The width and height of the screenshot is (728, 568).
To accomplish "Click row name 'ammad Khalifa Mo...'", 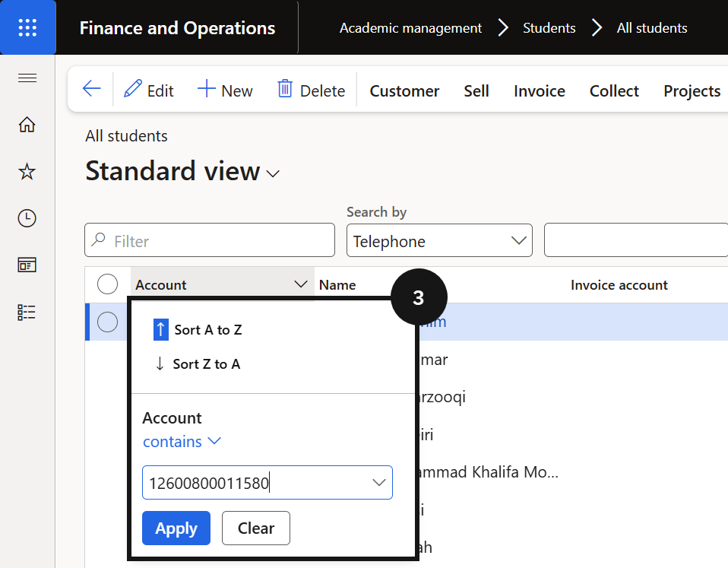I will pyautogui.click(x=488, y=472).
